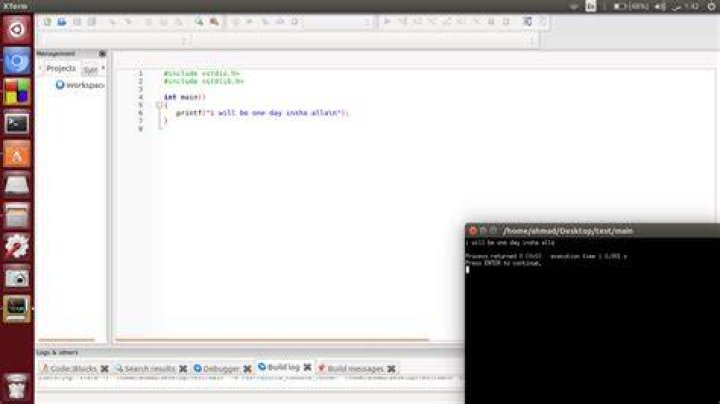Screen dimensions: 720x404
Task: Show more Management tabs via arrow
Action: 103,68
